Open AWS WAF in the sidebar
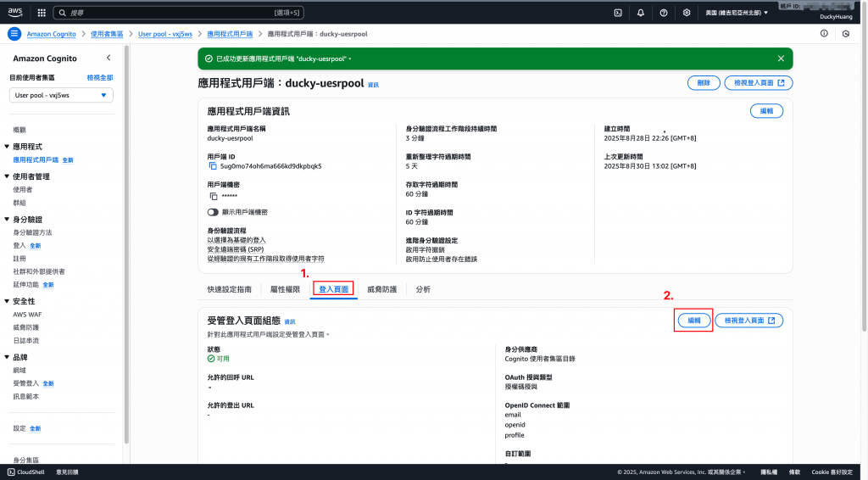 pyautogui.click(x=27, y=315)
